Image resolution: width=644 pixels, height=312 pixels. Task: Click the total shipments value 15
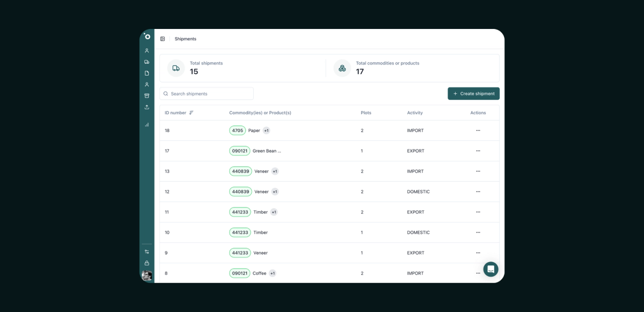tap(194, 71)
